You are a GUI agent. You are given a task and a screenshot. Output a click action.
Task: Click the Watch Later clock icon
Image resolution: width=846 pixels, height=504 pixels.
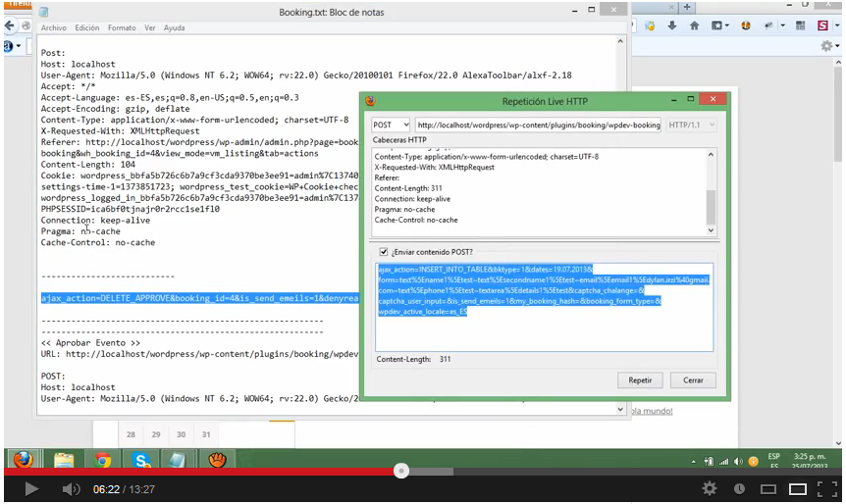739,489
